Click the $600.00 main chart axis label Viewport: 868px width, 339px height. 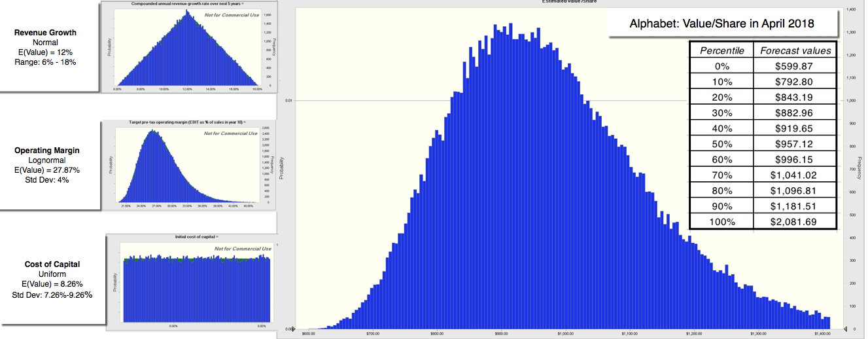309,334
